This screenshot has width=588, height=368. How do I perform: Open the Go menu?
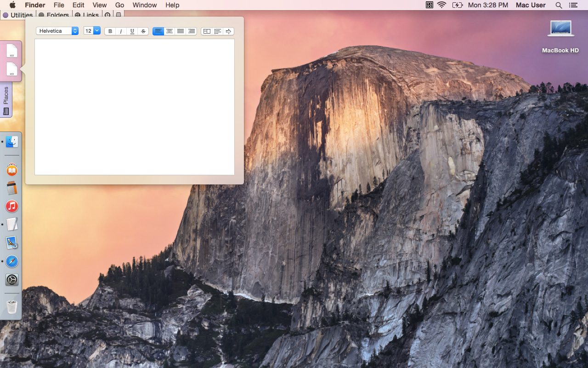click(x=120, y=5)
